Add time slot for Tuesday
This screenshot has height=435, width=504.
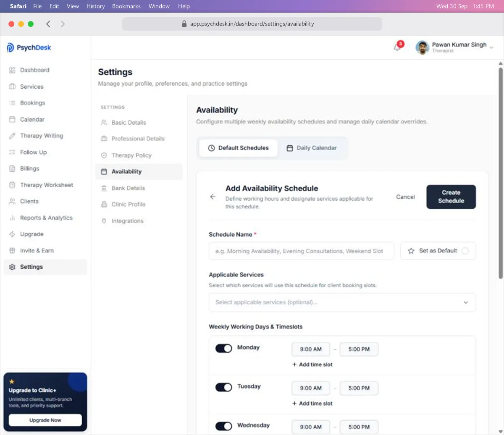(x=312, y=403)
